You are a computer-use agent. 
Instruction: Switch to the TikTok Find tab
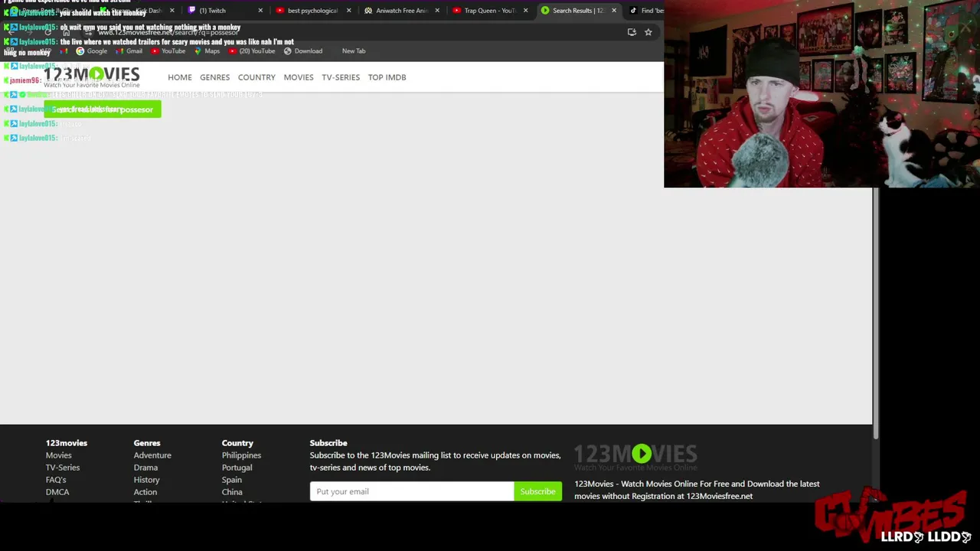click(647, 11)
